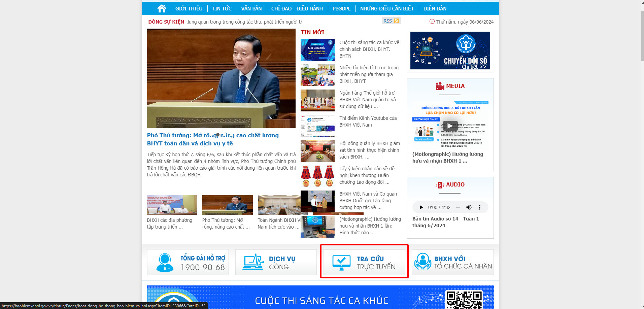Image resolution: width=644 pixels, height=309 pixels.
Task: Open the Diễn đàn menu
Action: point(435,8)
